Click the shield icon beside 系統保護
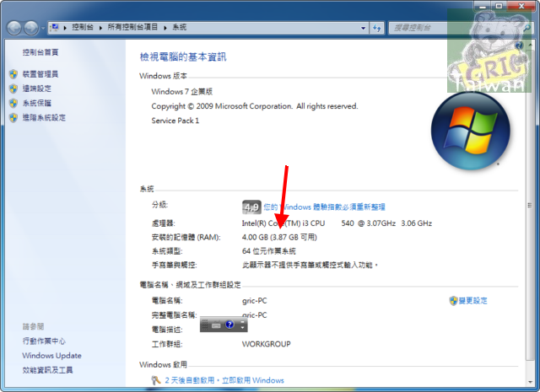 pos(13,103)
